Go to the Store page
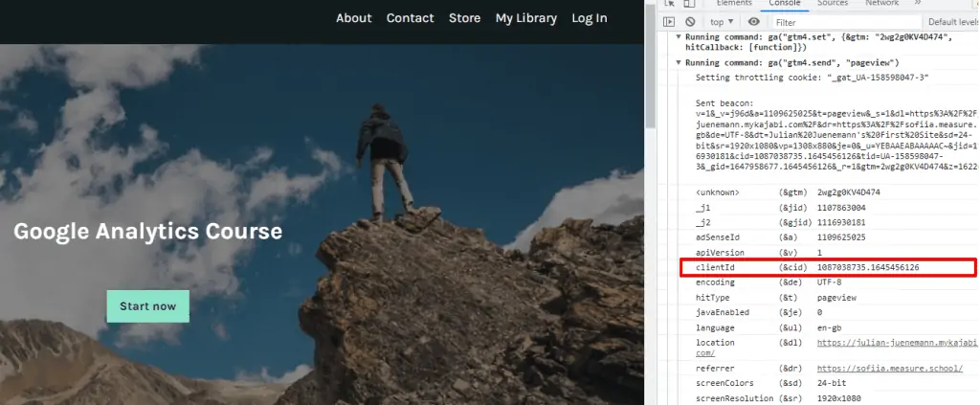980x405 pixels. point(464,18)
